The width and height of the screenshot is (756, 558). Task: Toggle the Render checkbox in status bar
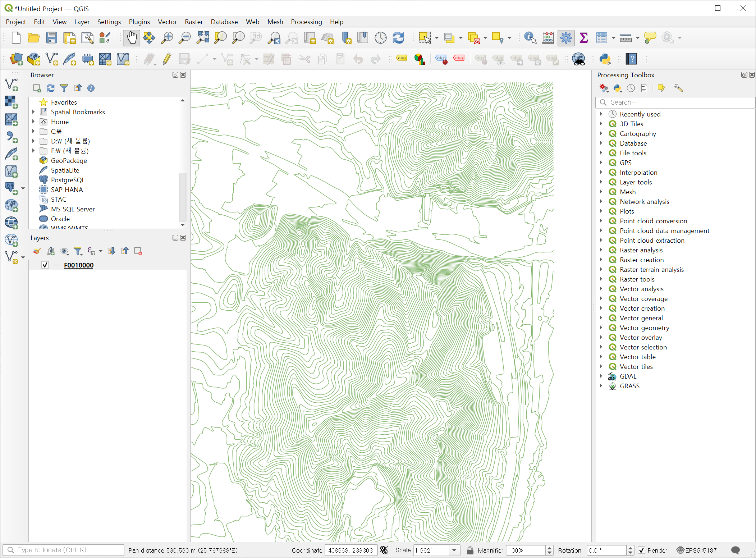point(642,550)
